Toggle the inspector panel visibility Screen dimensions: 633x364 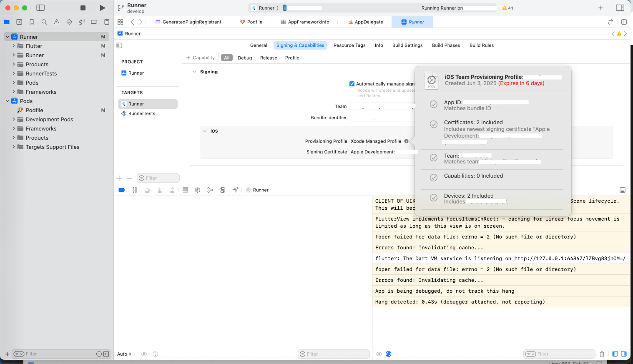(x=620, y=8)
